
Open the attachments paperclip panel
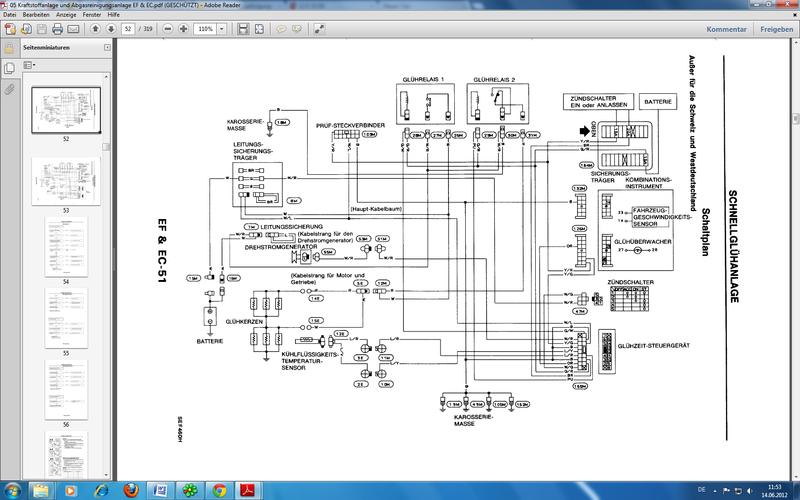point(9,89)
